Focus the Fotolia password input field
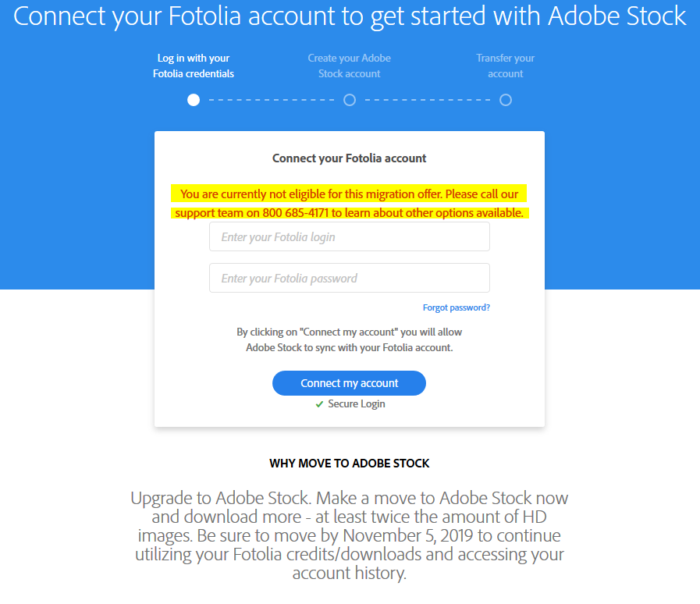The image size is (700, 604). click(350, 278)
